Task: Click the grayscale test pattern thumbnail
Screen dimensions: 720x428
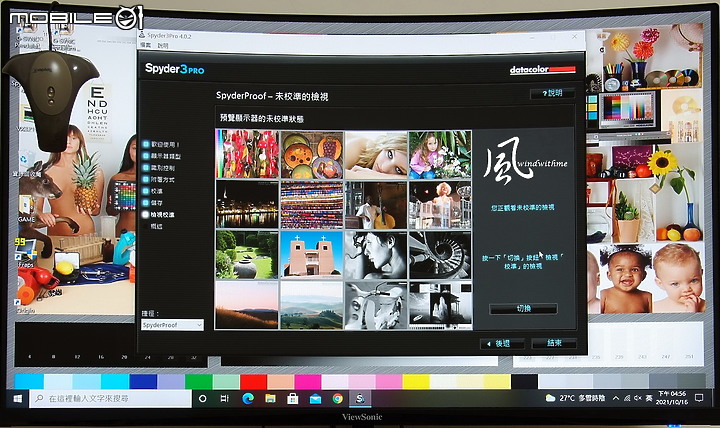Action: coord(440,306)
